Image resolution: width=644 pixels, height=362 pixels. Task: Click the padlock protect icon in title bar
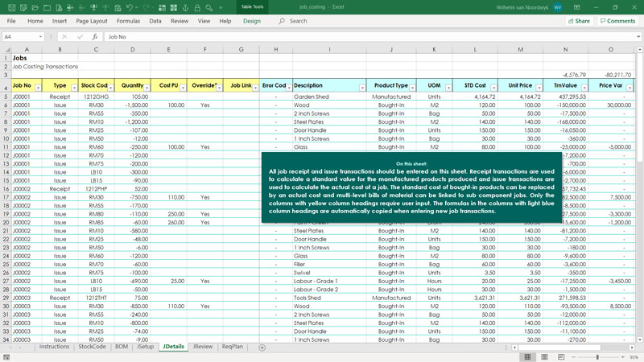click(197, 7)
